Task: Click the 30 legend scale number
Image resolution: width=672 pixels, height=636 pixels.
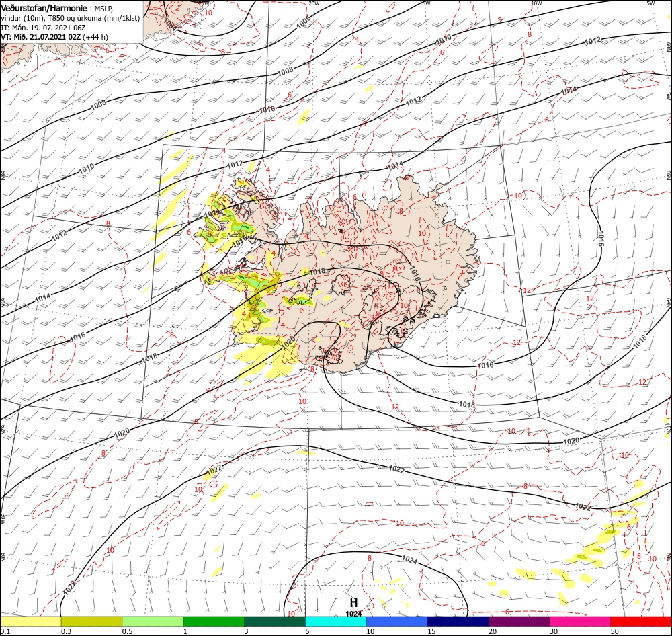Action: [554, 631]
